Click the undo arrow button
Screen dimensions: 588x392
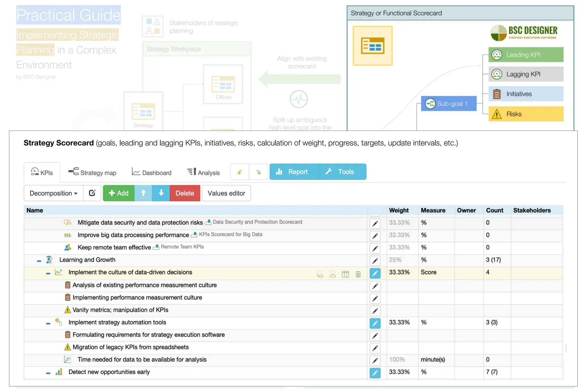(239, 172)
